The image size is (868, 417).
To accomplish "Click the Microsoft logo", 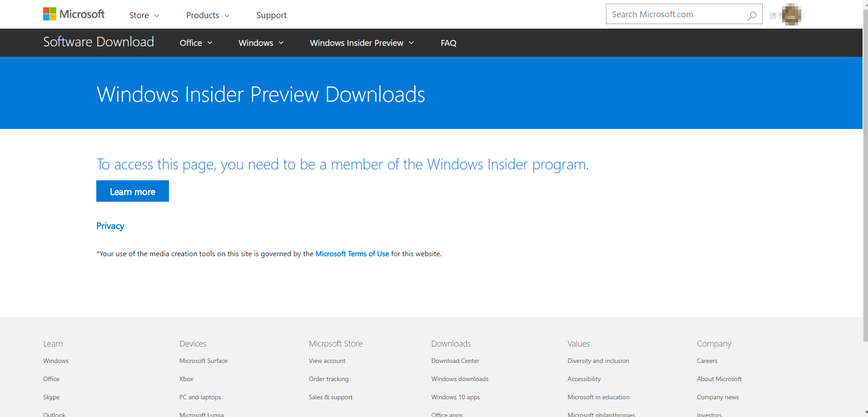I will (x=74, y=14).
